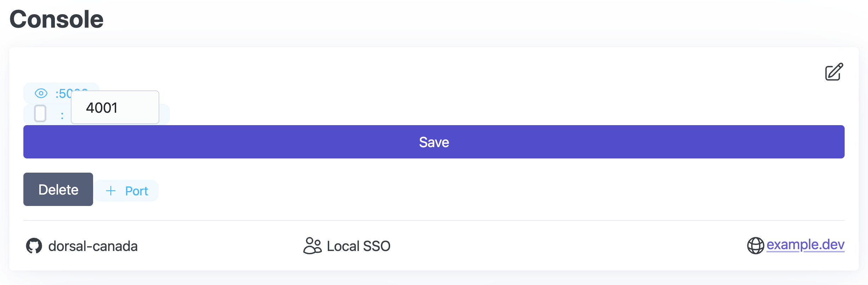Click the partially hidden :50 port text
Viewport: 868px width, 285px height.
(x=64, y=94)
